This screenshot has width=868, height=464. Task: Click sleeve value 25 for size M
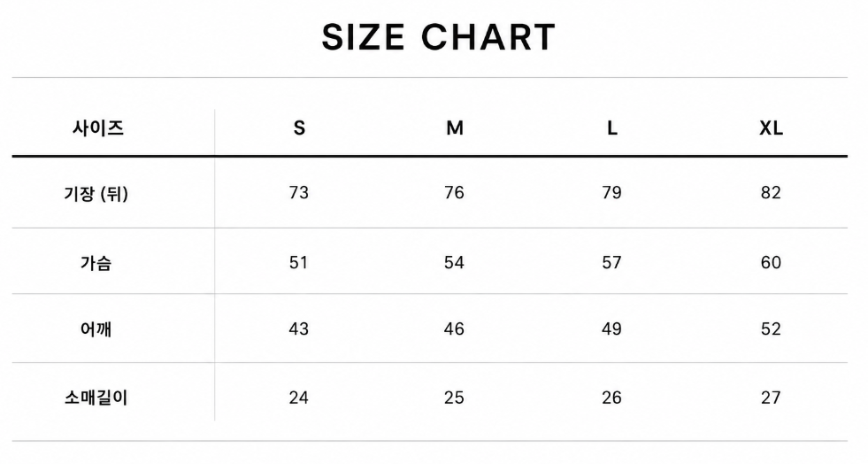coord(454,398)
